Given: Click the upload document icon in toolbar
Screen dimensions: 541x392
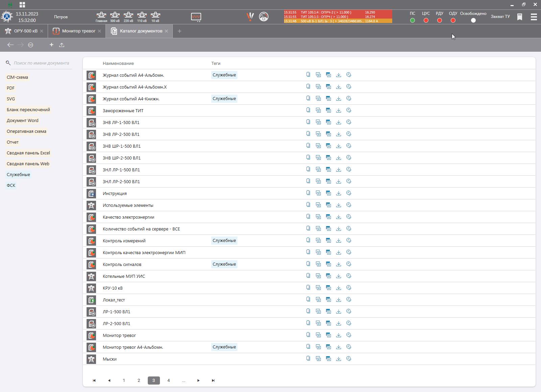Looking at the screenshot, I should click(x=62, y=45).
